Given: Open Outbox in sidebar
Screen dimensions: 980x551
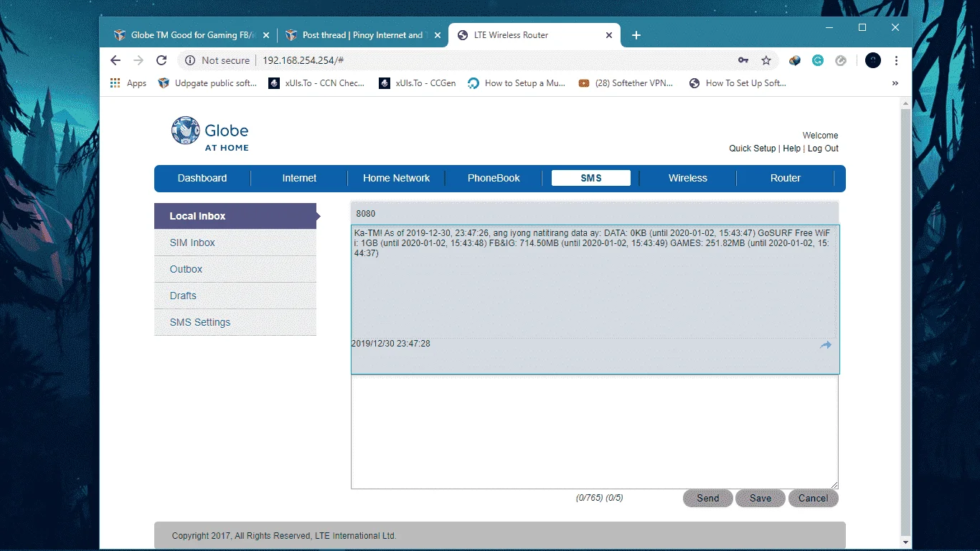Looking at the screenshot, I should pos(235,269).
